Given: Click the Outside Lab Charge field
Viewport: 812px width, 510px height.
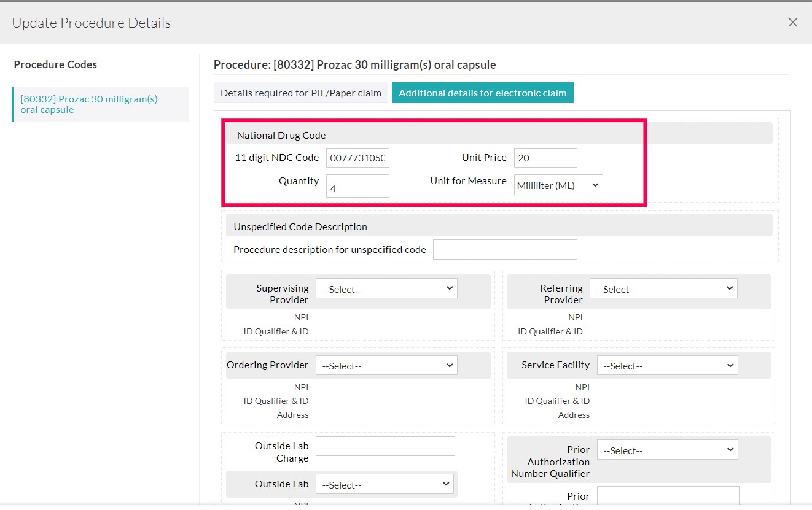Looking at the screenshot, I should [385, 446].
